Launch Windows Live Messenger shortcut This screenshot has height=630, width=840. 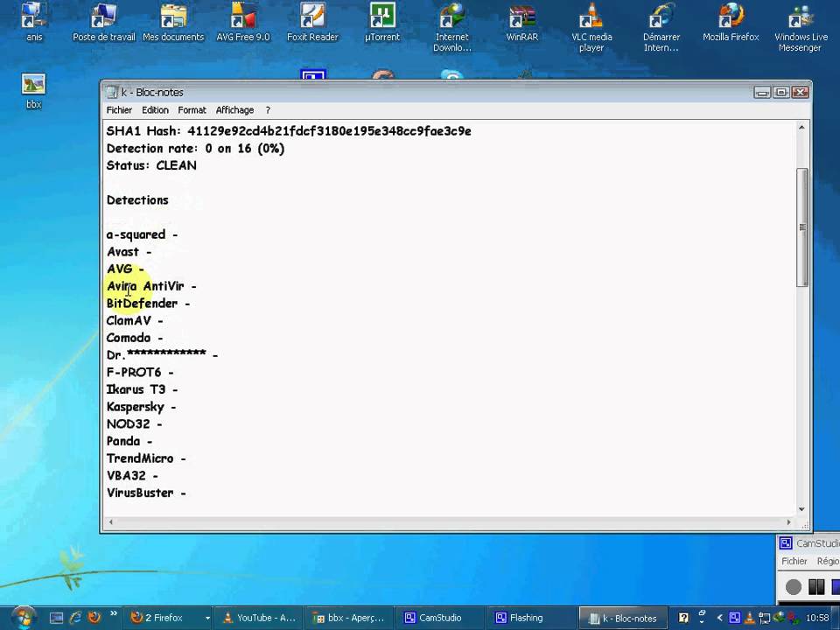[801, 27]
